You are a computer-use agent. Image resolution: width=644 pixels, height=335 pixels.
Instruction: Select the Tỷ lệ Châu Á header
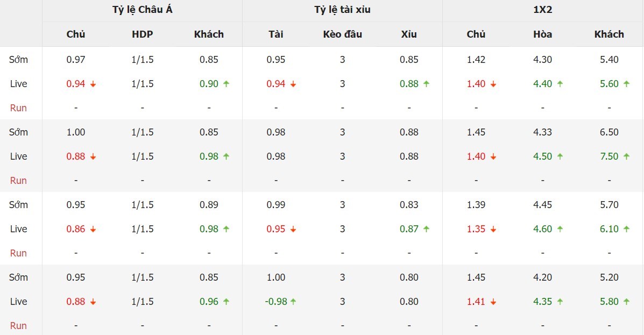click(142, 10)
